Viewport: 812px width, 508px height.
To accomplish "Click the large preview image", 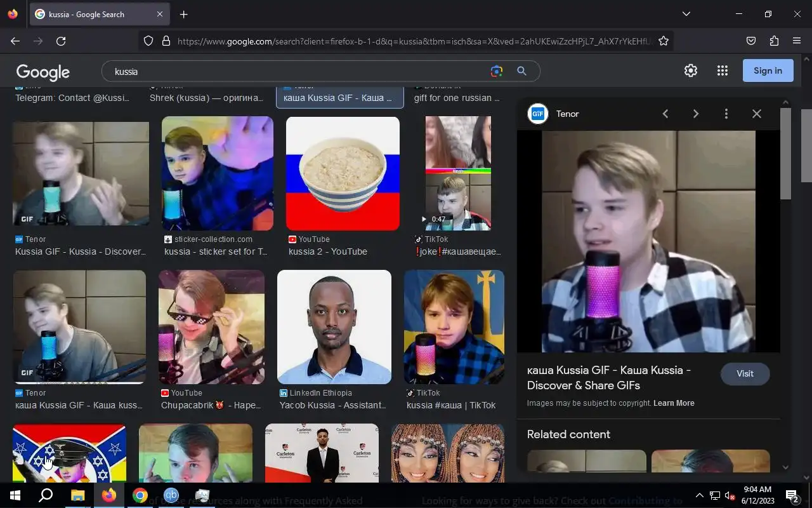I will pos(648,241).
